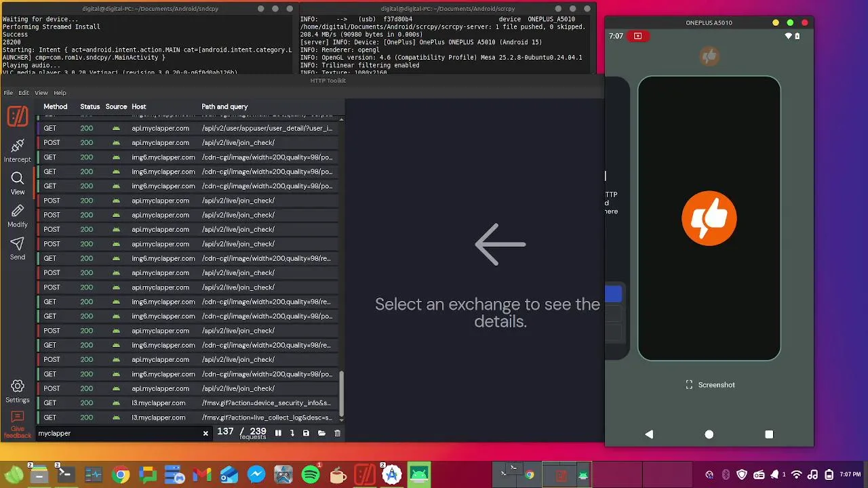868x488 pixels.
Task: Select the device_security_info fmsv.gif request
Action: (x=188, y=403)
